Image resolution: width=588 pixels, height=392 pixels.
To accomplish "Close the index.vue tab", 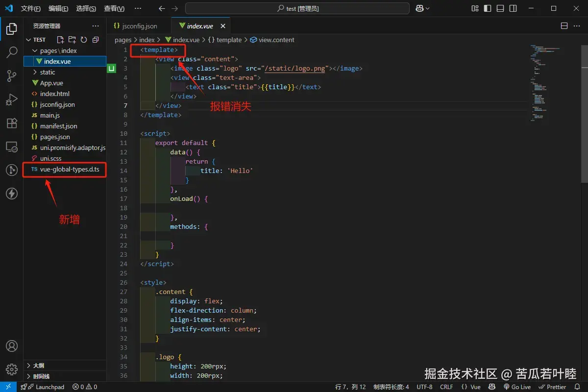I will pos(222,26).
